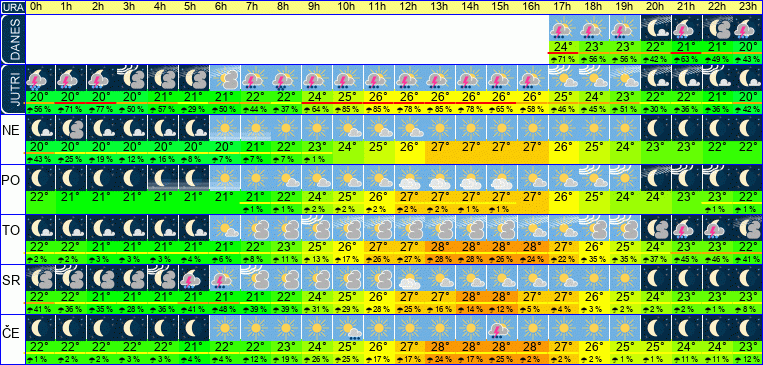
Task: Click JUTRI 0h thunderstorm night icon
Action: pyautogui.click(x=39, y=78)
